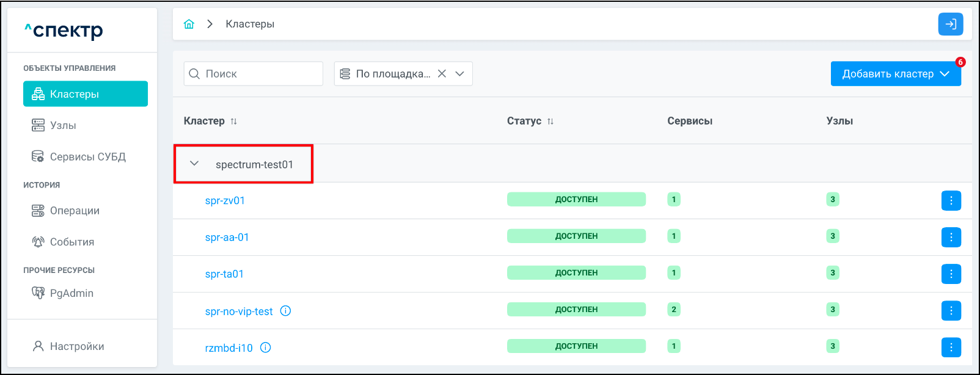The height and width of the screenshot is (375, 980).
Task: Open События in the sidebar
Action: tap(71, 242)
